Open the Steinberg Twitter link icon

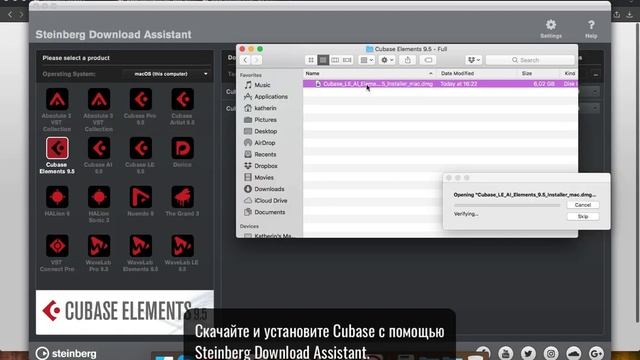tap(528, 353)
